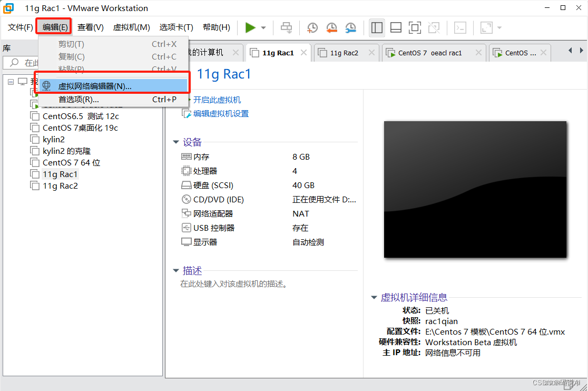The image size is (588, 391).
Task: Click the 处理器 device row
Action: point(269,171)
